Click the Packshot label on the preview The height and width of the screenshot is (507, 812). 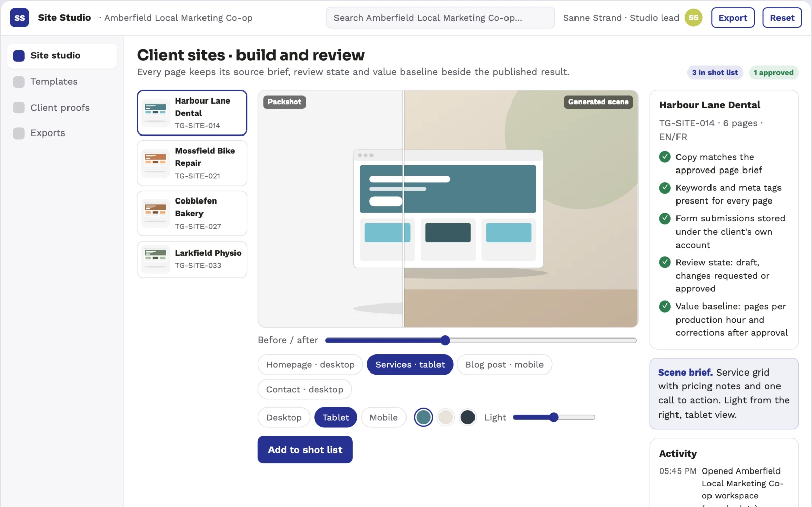pyautogui.click(x=284, y=102)
